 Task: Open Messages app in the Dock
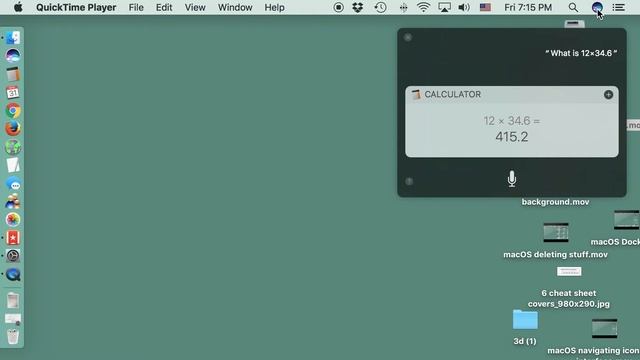(13, 184)
